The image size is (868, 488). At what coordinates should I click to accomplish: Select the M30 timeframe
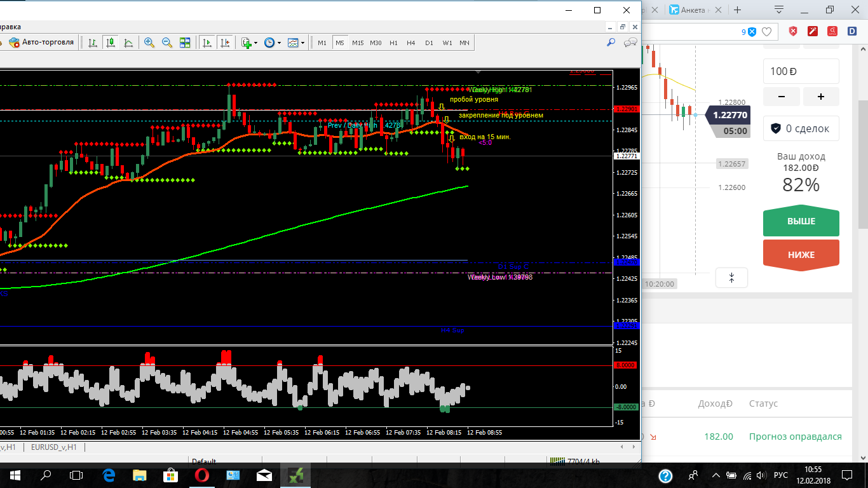click(x=376, y=43)
